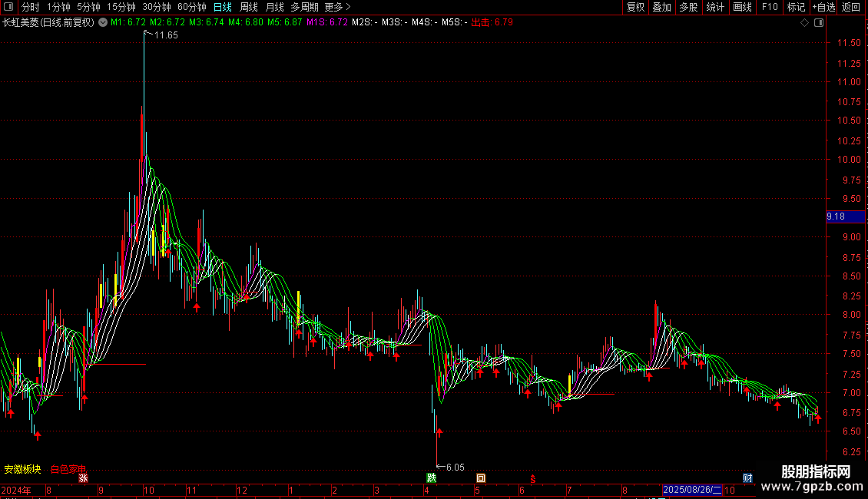The width and height of the screenshot is (868, 499).
Task: Click 返回 to go back
Action: coord(851,7)
